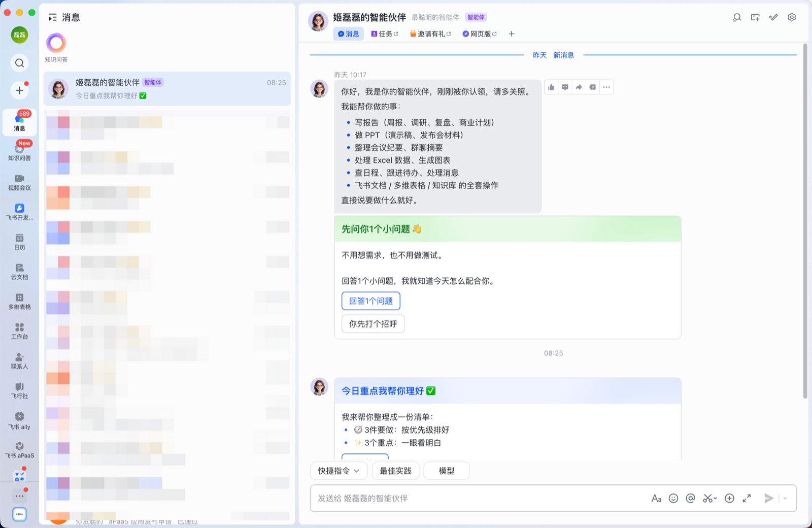The image size is (812, 528).
Task: Open 知识问答 shortcut at top of message list
Action: pos(56,48)
